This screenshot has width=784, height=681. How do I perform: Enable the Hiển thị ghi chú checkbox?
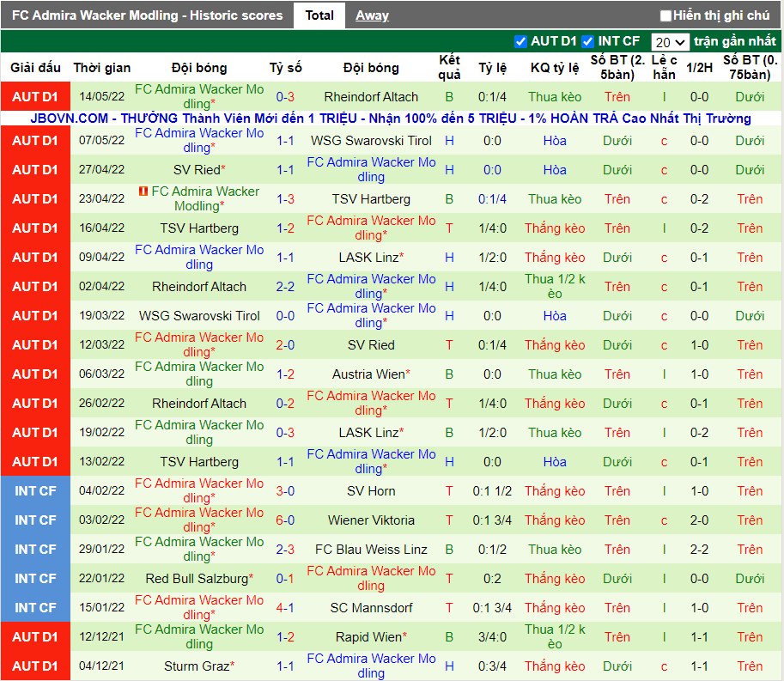pos(665,16)
